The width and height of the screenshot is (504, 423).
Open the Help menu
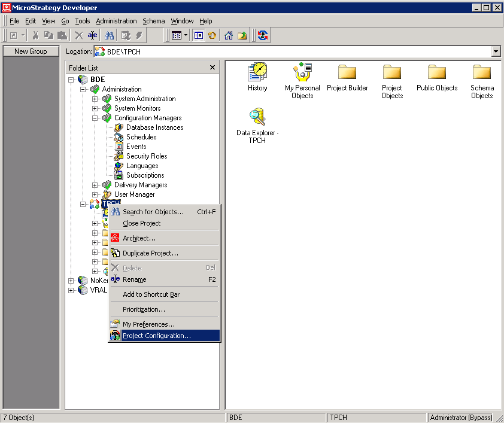[x=206, y=21]
